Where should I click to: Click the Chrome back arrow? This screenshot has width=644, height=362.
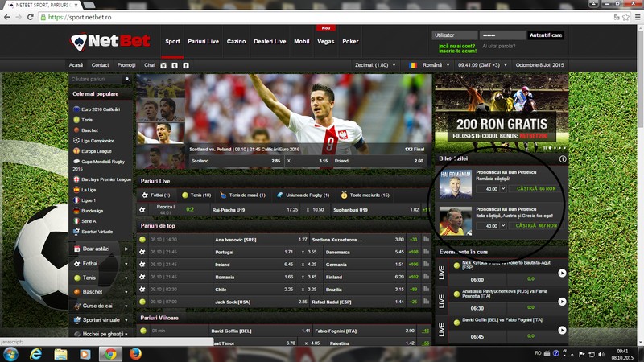[7, 17]
